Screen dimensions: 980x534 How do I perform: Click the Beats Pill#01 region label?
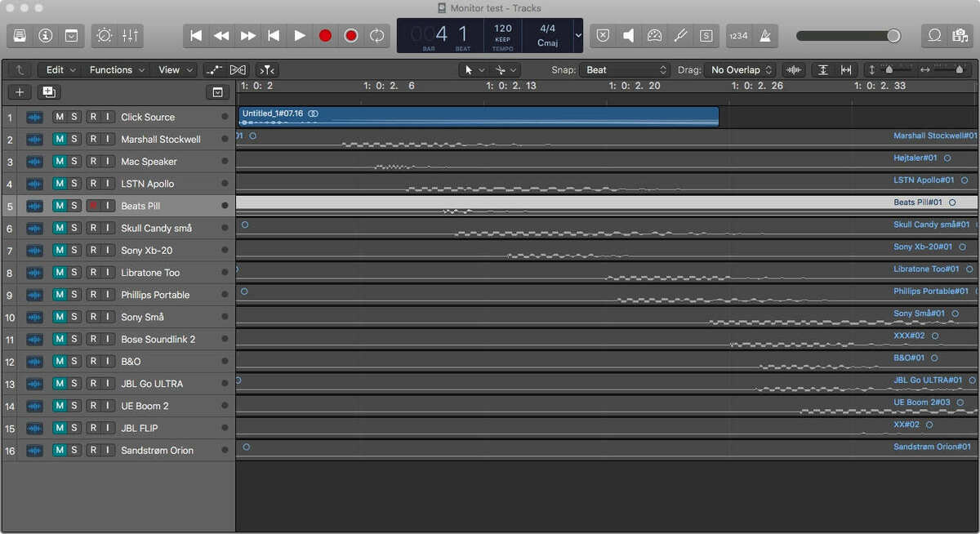click(x=918, y=202)
